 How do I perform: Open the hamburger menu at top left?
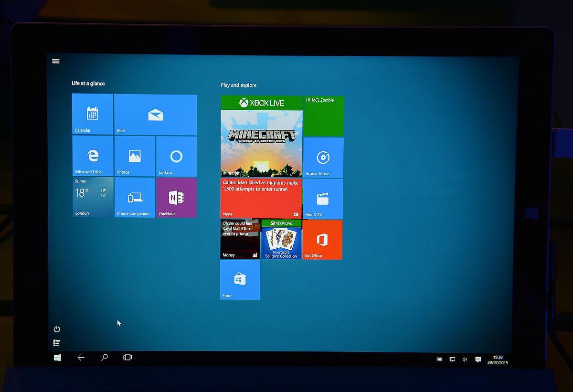tap(56, 61)
